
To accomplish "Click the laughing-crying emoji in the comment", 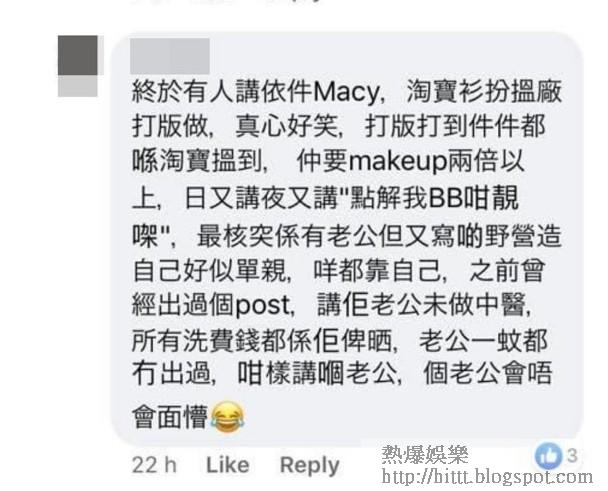I will 228,417.
